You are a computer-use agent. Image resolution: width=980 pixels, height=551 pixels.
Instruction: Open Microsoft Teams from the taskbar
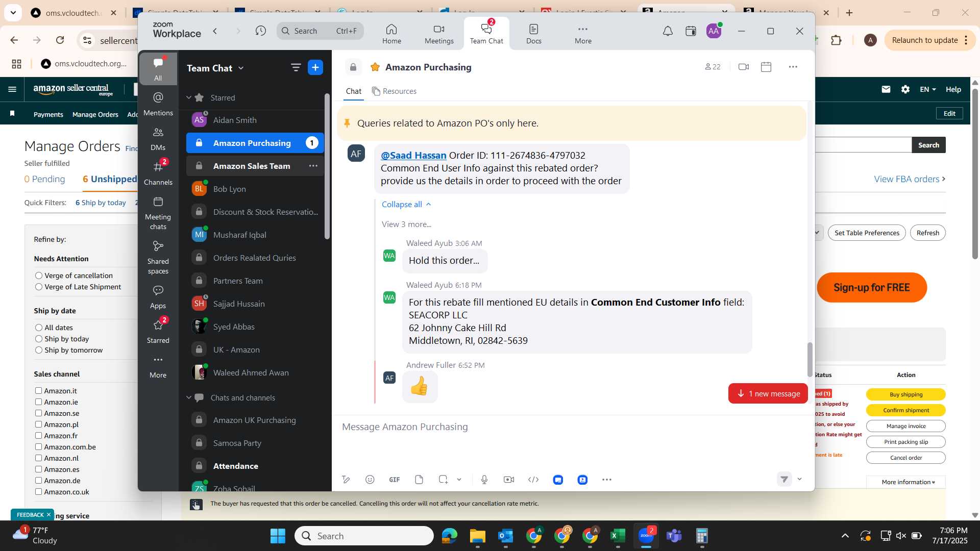tap(674, 536)
